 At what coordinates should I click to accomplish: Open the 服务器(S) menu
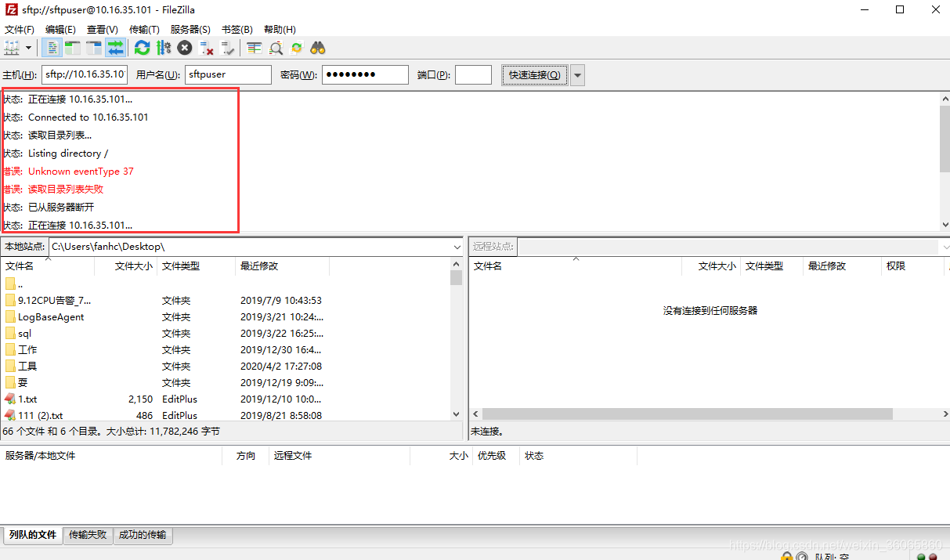coord(190,30)
